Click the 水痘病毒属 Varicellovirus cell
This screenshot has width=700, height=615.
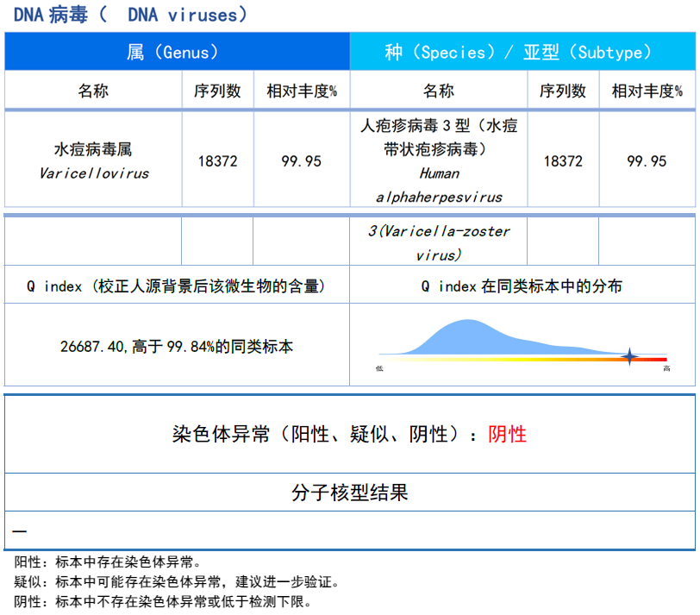pyautogui.click(x=93, y=161)
